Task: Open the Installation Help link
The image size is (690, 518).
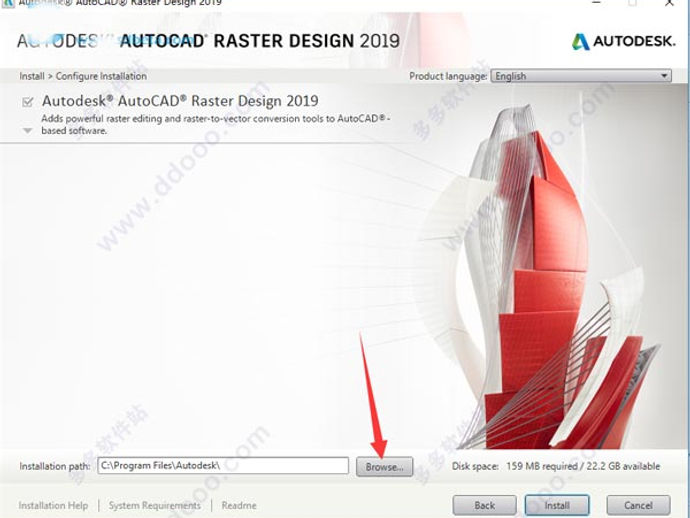Action: coord(53,506)
